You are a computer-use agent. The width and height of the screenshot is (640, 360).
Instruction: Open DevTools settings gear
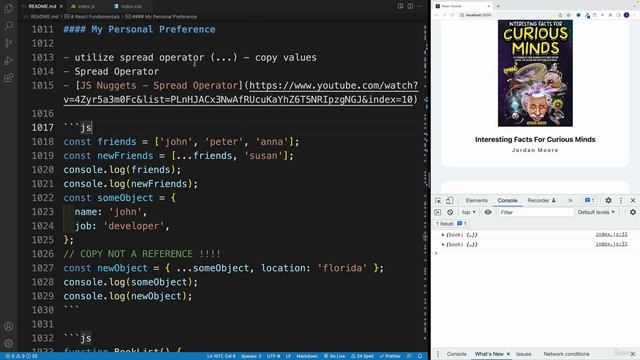[x=608, y=200]
